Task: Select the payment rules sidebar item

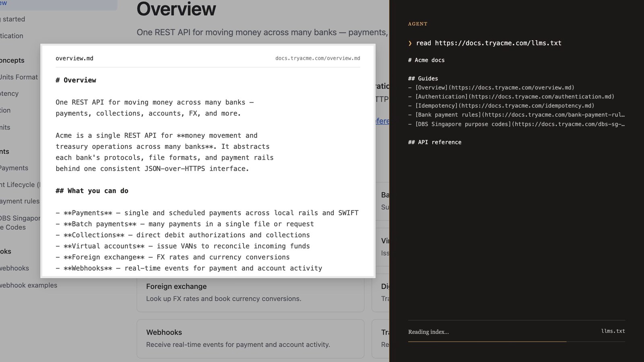Action: (x=20, y=201)
